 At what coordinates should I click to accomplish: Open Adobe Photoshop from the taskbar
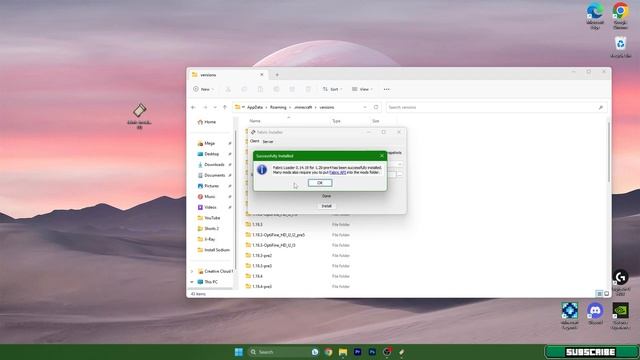point(372,352)
